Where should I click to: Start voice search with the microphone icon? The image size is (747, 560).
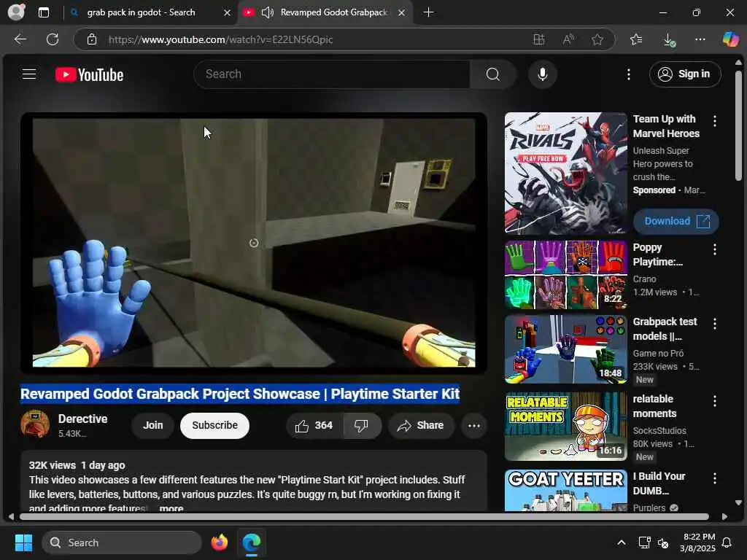pyautogui.click(x=542, y=74)
